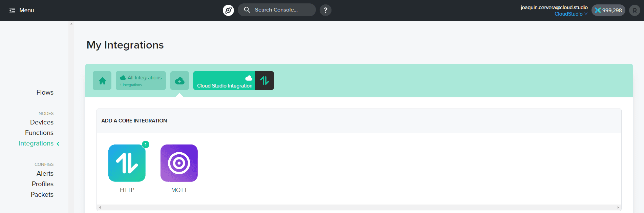Viewport: 644px width, 213px height.
Task: Choose the HTTP core integration tile
Action: click(127, 163)
